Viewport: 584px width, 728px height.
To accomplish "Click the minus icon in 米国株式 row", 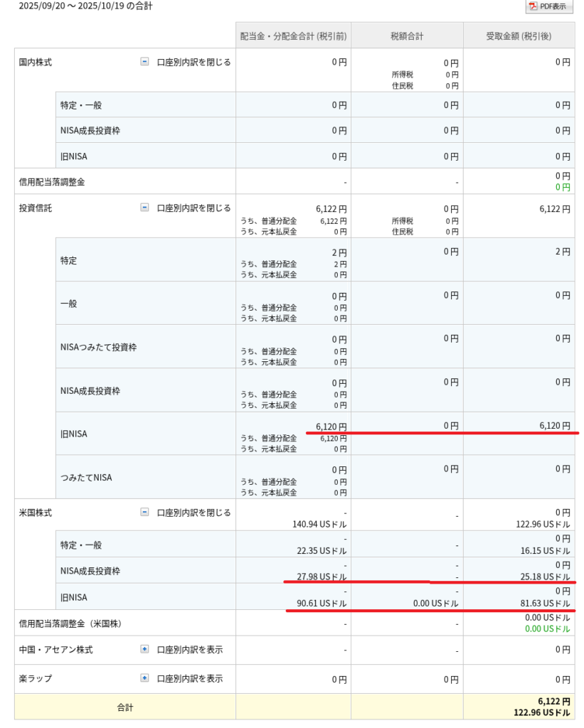I will [x=144, y=512].
